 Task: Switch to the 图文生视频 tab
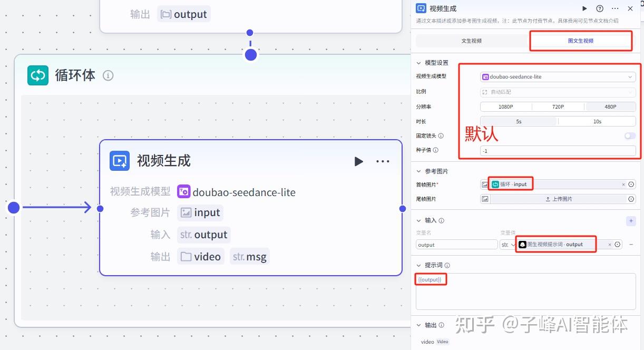click(581, 41)
